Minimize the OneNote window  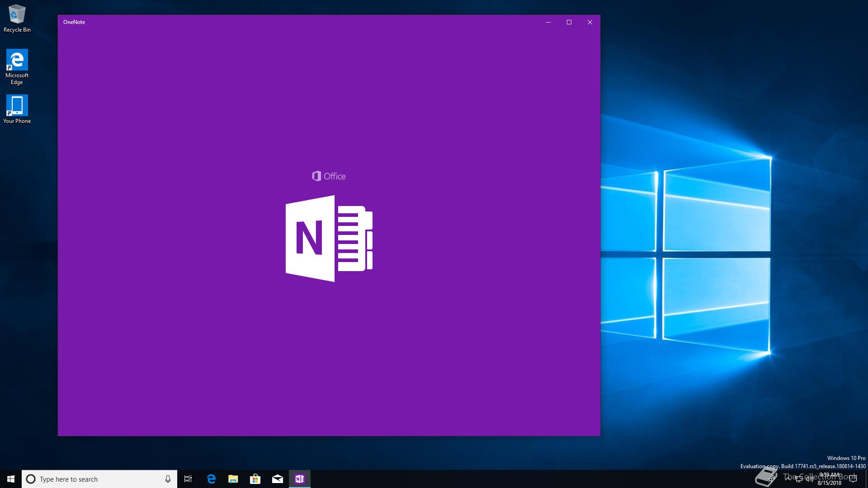coord(548,22)
